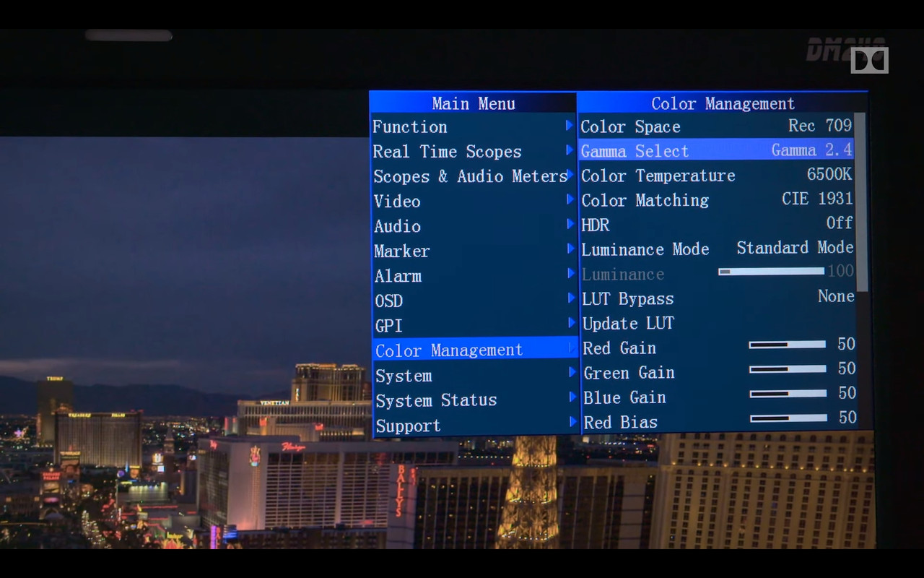Open the Video menu item
Screen dimensions: 924x578
474,201
